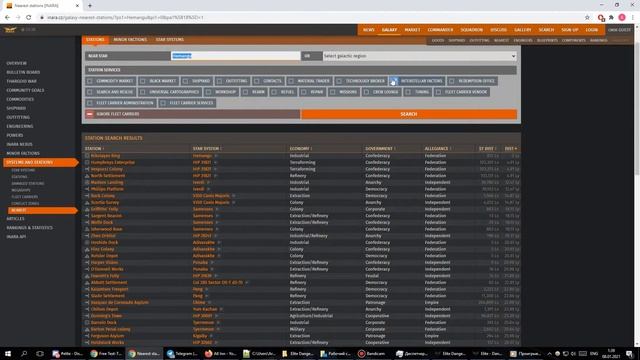Sort results by the Dist column header
The image size is (640, 360).
click(x=510, y=149)
